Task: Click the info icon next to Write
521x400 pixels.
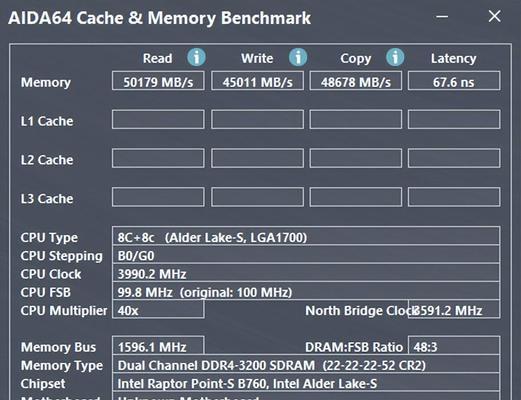Action: tap(298, 57)
